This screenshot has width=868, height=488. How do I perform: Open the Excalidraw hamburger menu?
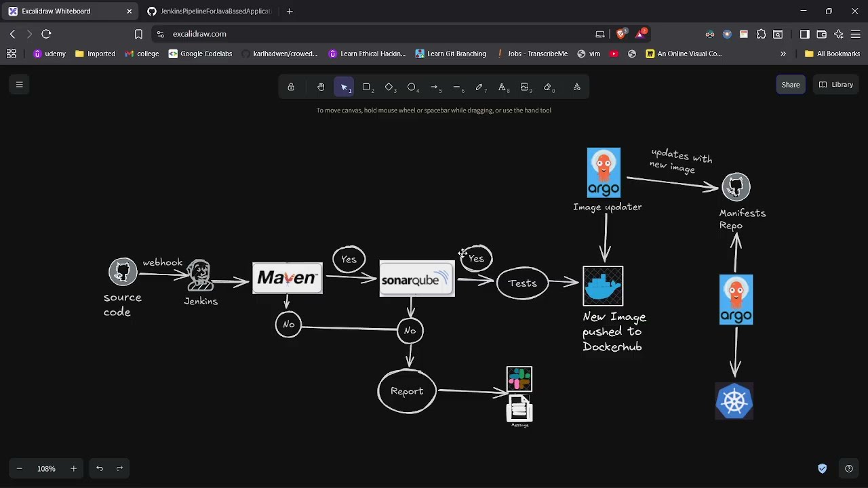point(19,85)
